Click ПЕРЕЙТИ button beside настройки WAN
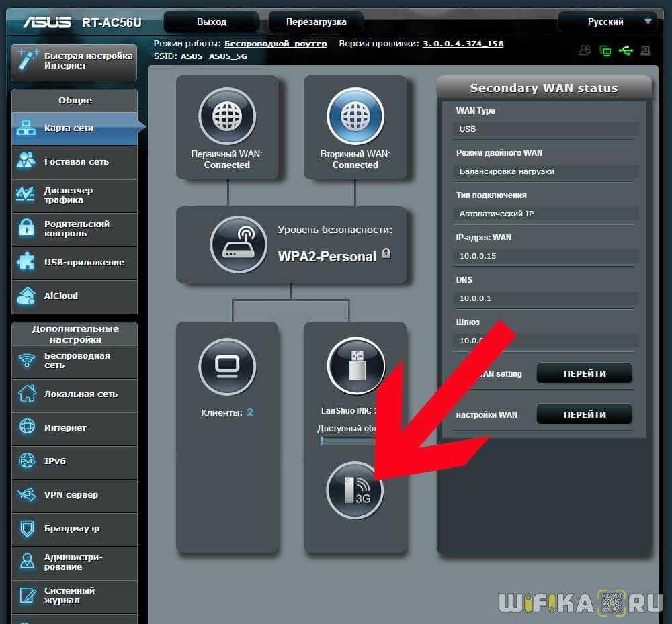The width and height of the screenshot is (672, 624). pyautogui.click(x=584, y=414)
